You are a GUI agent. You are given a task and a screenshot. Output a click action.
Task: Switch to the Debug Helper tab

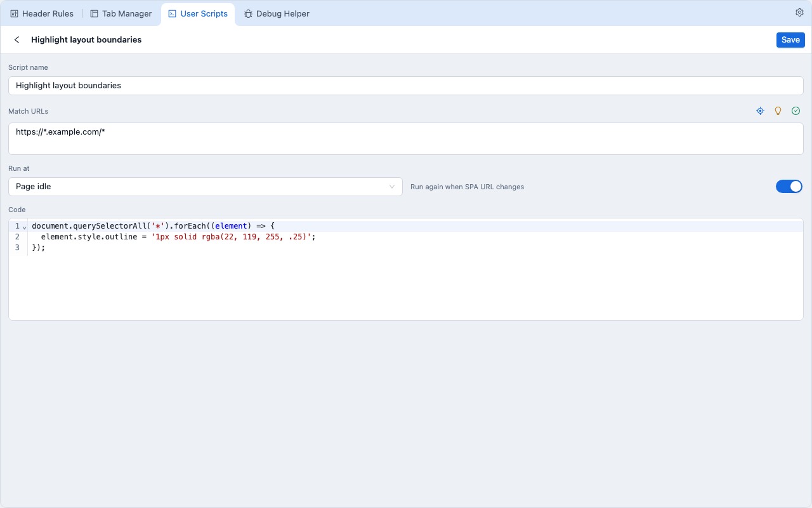[x=277, y=13]
